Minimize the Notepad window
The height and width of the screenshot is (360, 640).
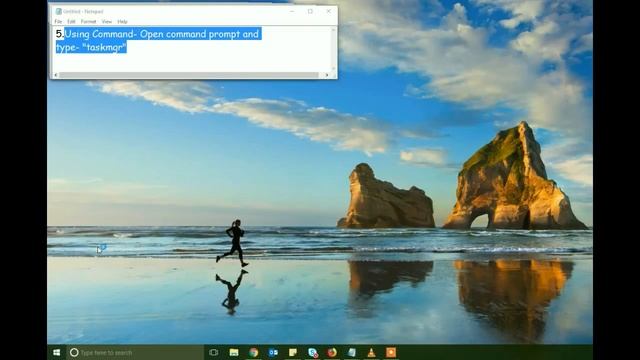point(292,11)
